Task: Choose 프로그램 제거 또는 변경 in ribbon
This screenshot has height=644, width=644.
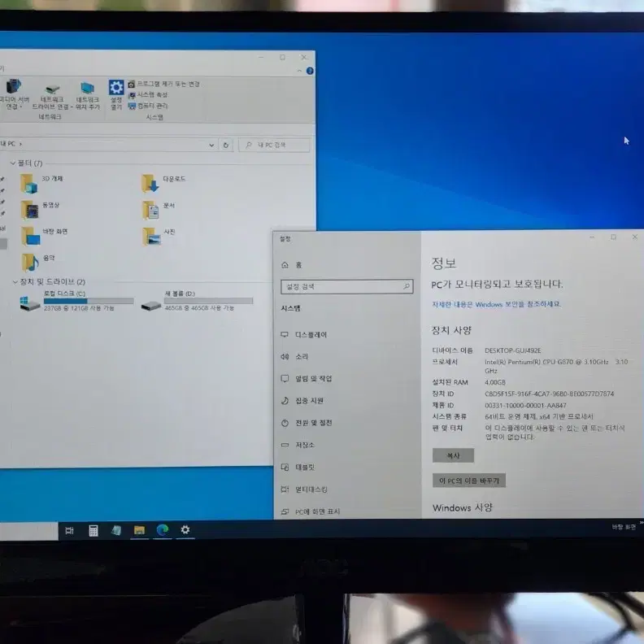Action: click(x=164, y=85)
